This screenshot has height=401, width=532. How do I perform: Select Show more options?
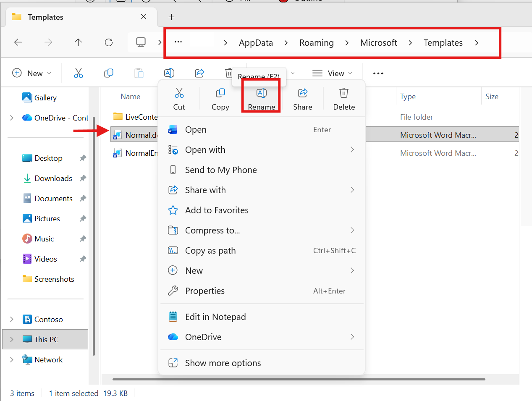(262, 363)
